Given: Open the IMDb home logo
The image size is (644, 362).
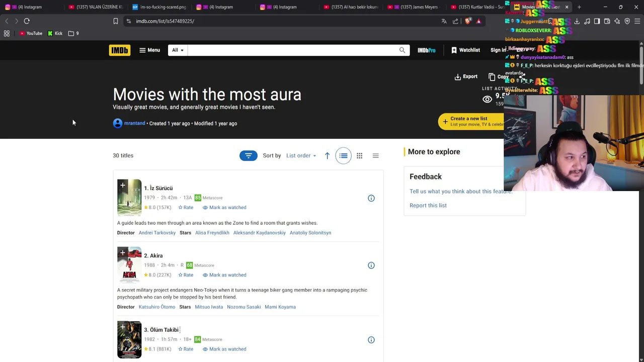Looking at the screenshot, I should [x=119, y=50].
